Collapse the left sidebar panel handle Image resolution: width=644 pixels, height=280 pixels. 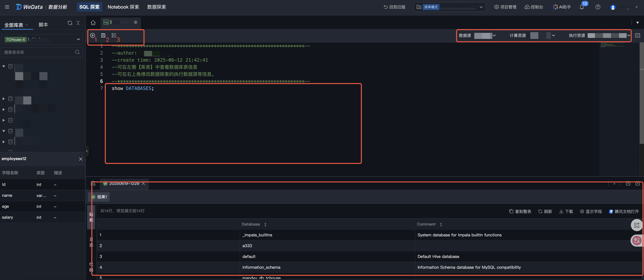pos(87,151)
